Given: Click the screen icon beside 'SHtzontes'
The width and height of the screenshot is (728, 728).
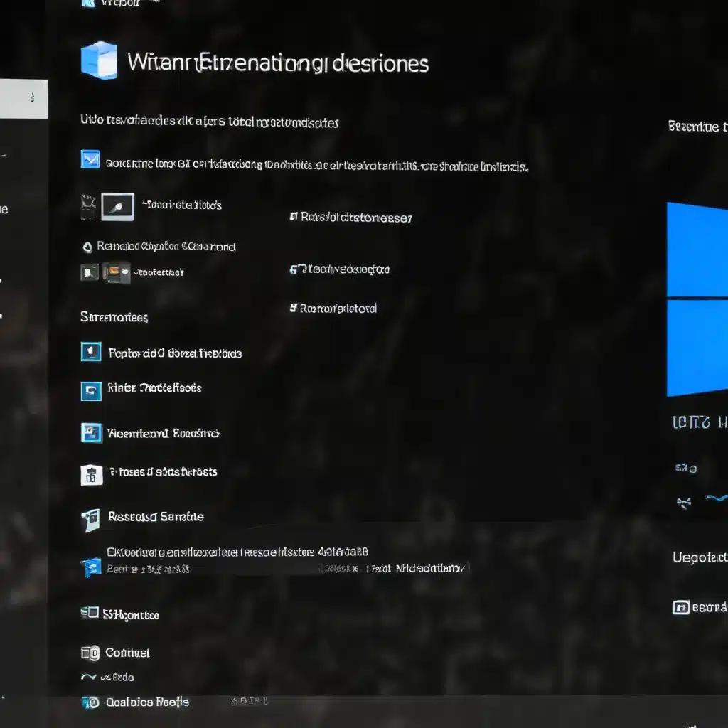Looking at the screenshot, I should tap(90, 613).
